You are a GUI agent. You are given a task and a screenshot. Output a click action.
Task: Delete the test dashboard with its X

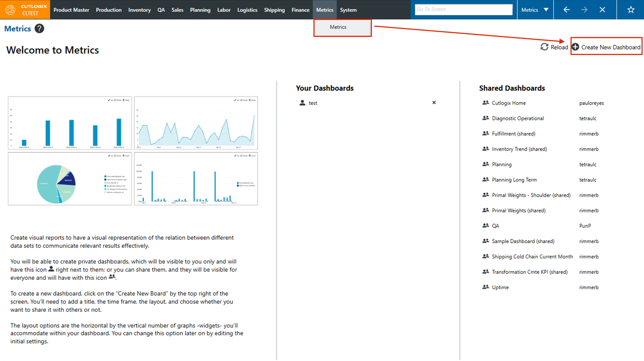click(x=434, y=103)
